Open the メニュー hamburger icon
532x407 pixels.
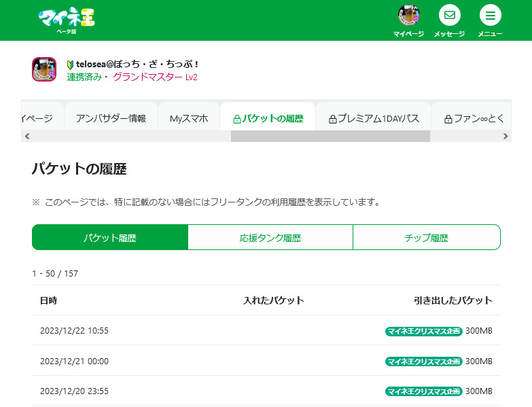pyautogui.click(x=490, y=16)
